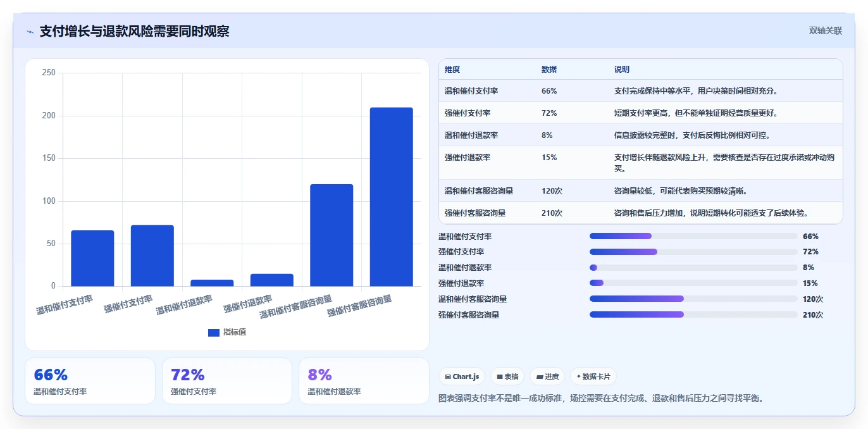Click the 强催付客服咨询量 x-axis label under chart
The height and width of the screenshot is (429, 868).
(x=359, y=306)
